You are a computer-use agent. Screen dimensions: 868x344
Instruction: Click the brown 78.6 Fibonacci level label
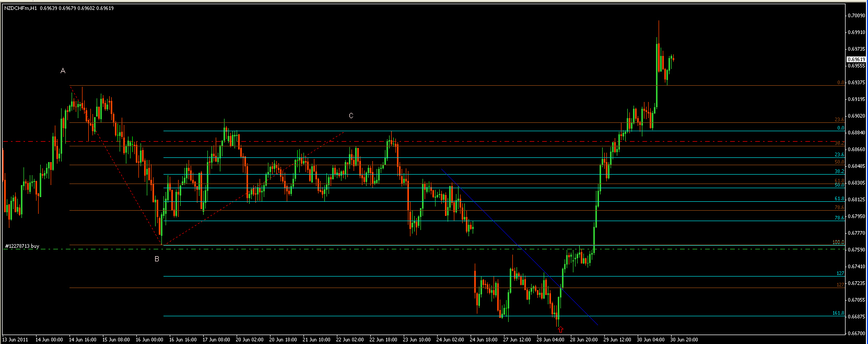click(839, 208)
